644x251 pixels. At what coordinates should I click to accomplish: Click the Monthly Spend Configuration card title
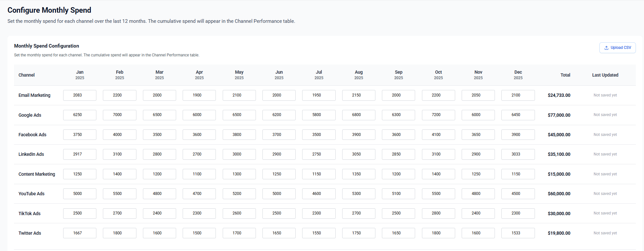click(x=47, y=46)
